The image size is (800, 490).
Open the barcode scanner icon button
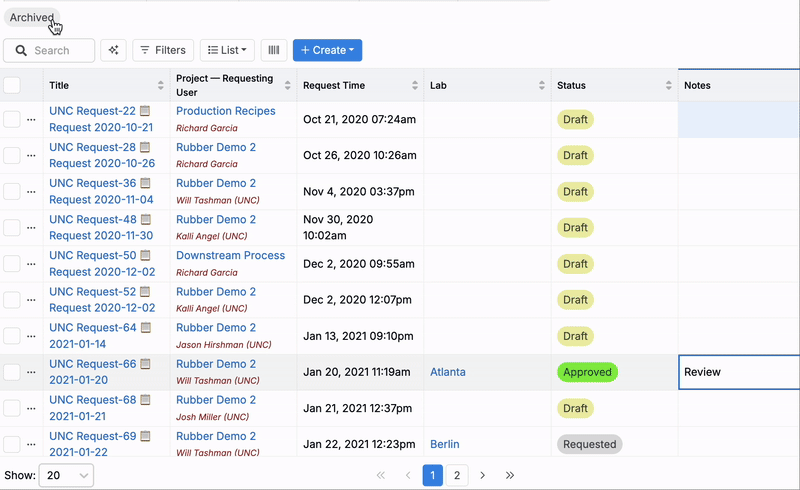pyautogui.click(x=274, y=50)
